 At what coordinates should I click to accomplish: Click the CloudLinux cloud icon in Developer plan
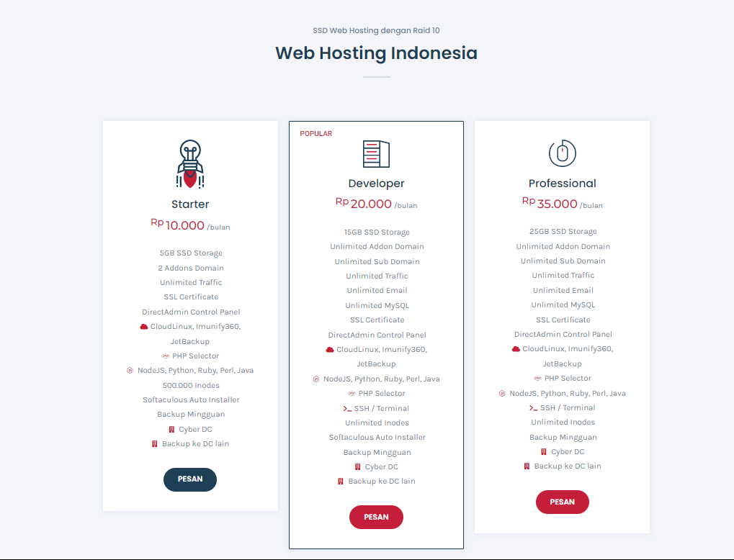tap(330, 350)
